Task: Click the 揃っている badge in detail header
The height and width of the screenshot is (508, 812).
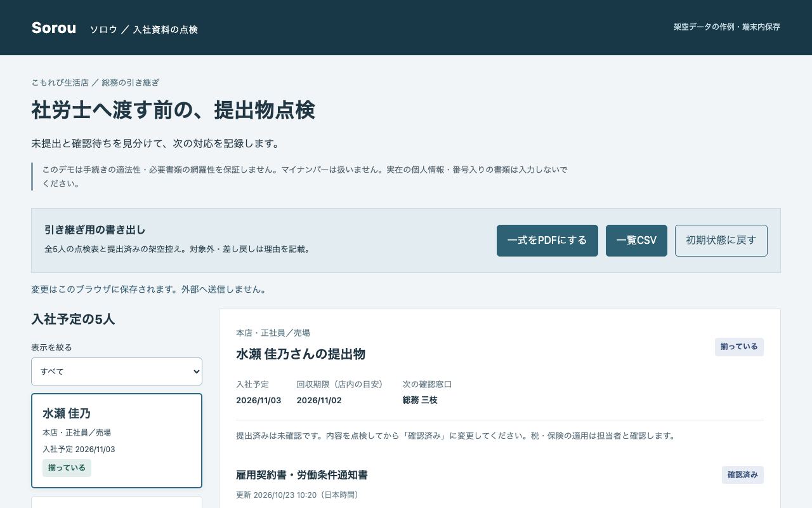Action: [x=739, y=347]
